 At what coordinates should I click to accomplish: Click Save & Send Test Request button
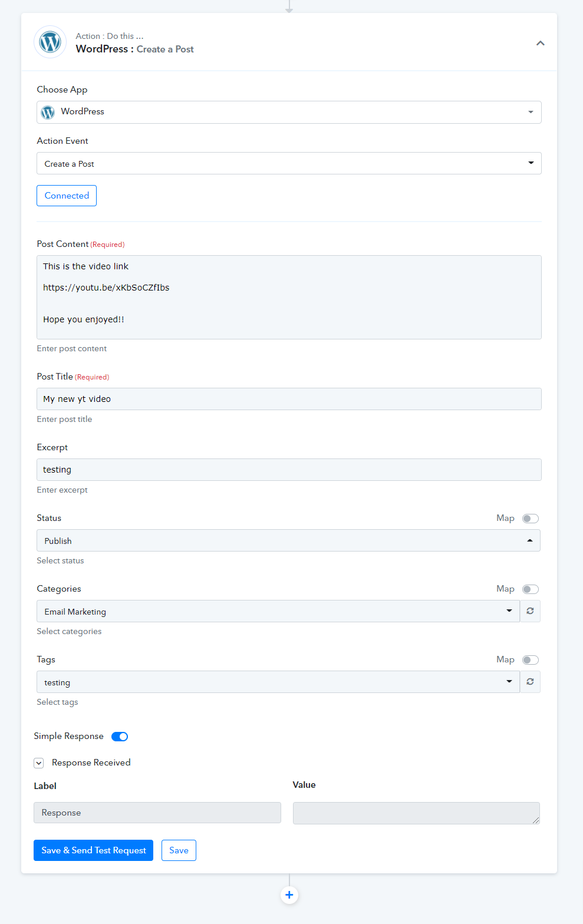pos(93,850)
